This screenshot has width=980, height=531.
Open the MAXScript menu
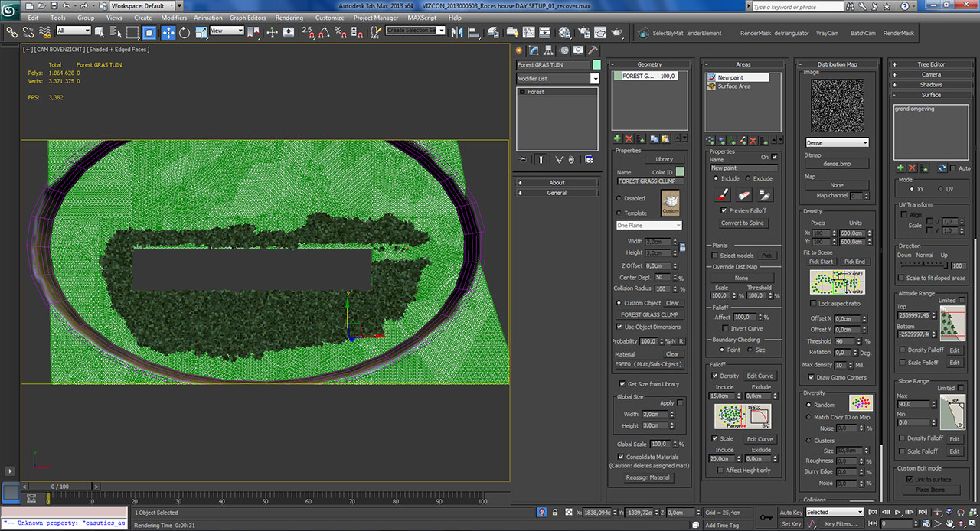(423, 18)
